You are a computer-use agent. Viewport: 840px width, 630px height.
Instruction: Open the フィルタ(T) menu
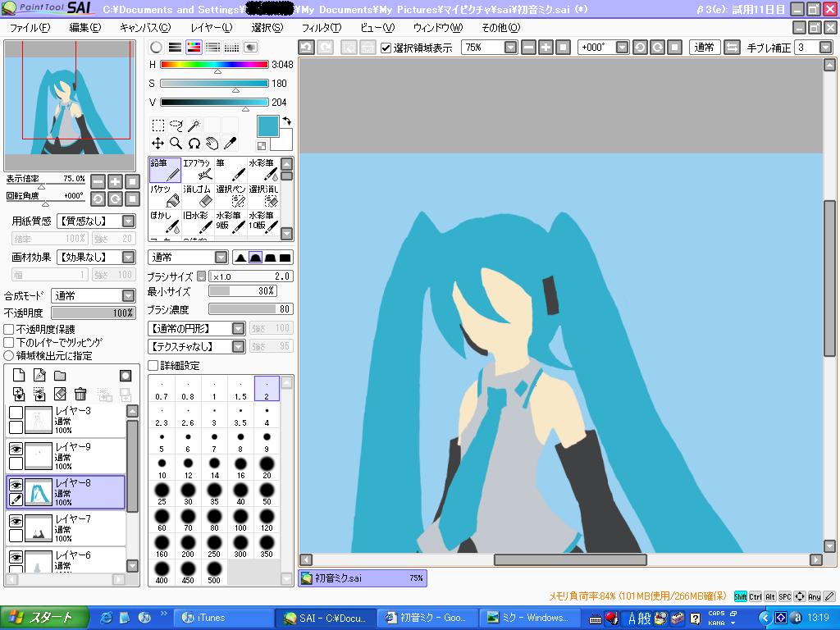click(x=321, y=27)
